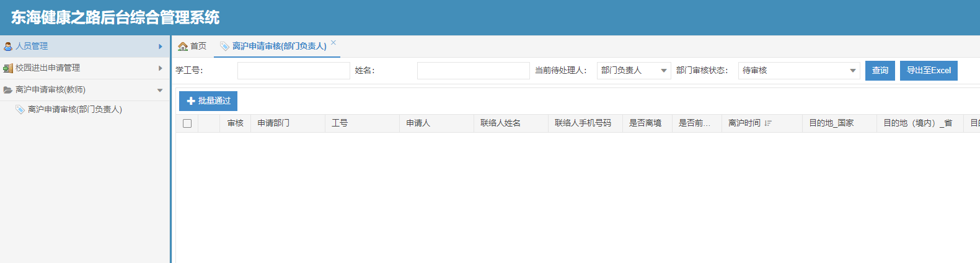
Task: Select 离沪申请审核(部门负责人) in sidebar tree
Action: click(x=74, y=110)
